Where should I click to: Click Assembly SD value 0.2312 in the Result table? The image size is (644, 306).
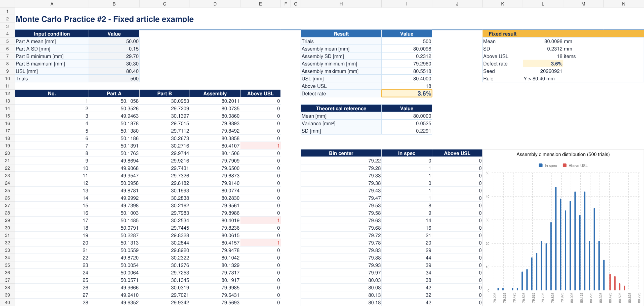[407, 56]
